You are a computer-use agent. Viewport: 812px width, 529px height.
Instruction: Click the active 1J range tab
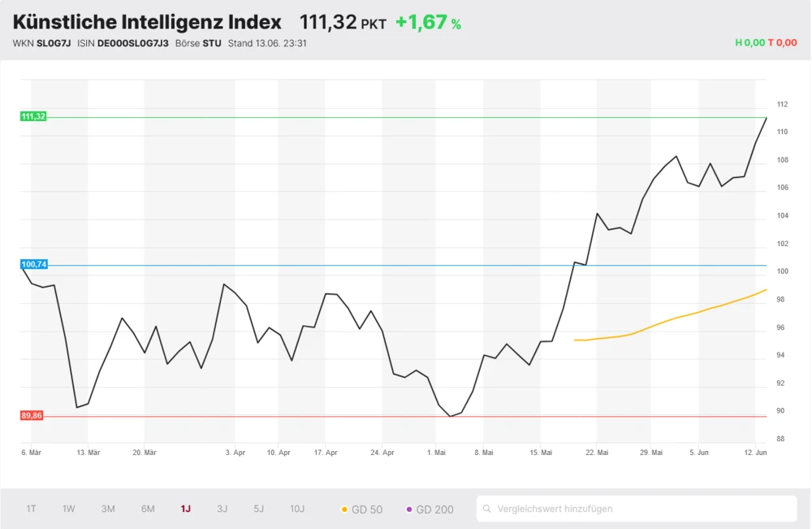point(186,509)
